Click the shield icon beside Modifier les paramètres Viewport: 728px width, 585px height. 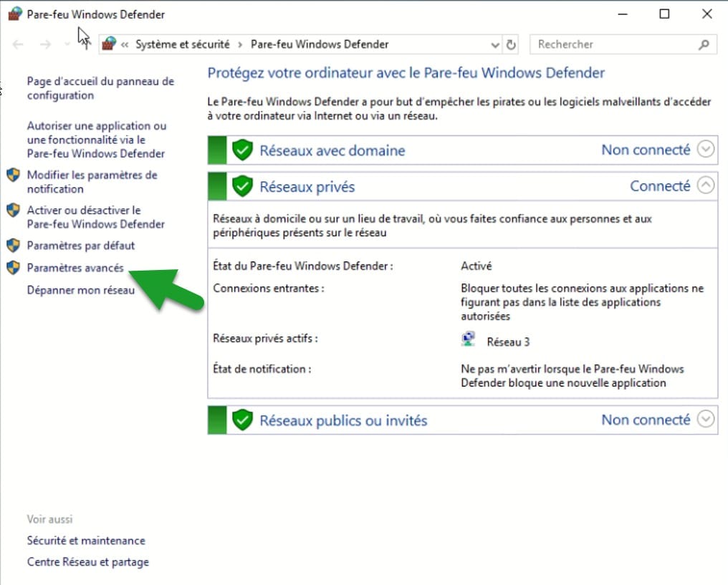tap(14, 175)
